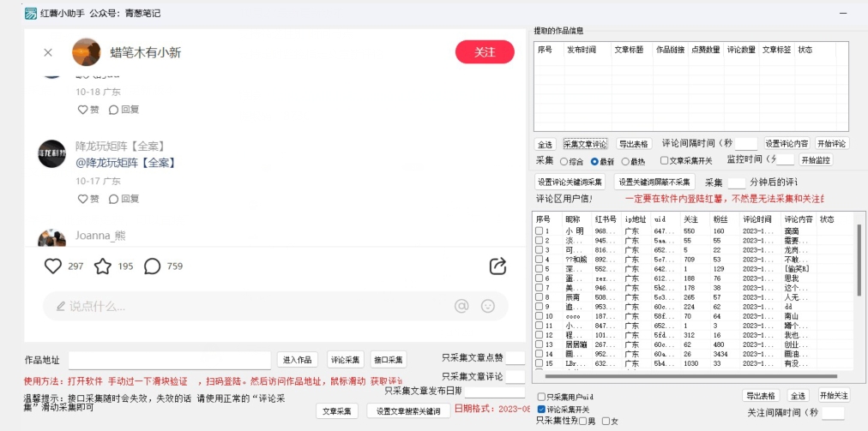The image size is (868, 431).
Task: Focus the 说点什么... comment box
Action: point(275,306)
